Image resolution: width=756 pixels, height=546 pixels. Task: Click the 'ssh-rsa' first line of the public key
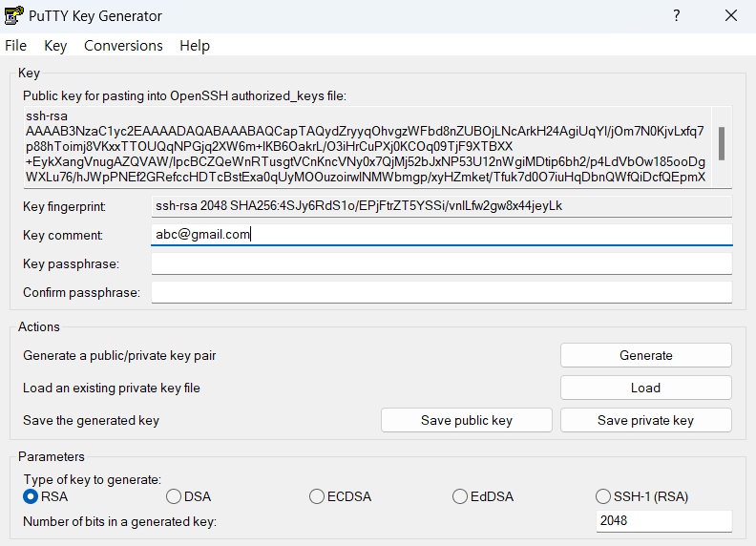(46, 115)
